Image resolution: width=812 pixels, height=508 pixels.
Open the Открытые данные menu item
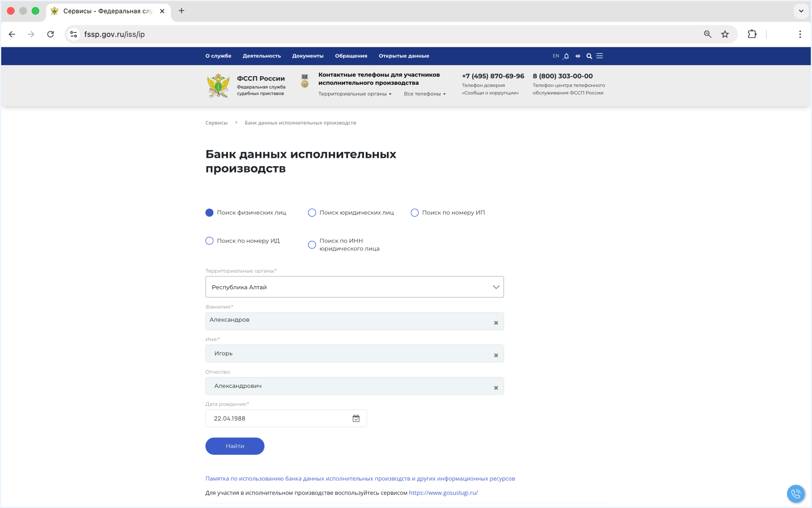(403, 56)
